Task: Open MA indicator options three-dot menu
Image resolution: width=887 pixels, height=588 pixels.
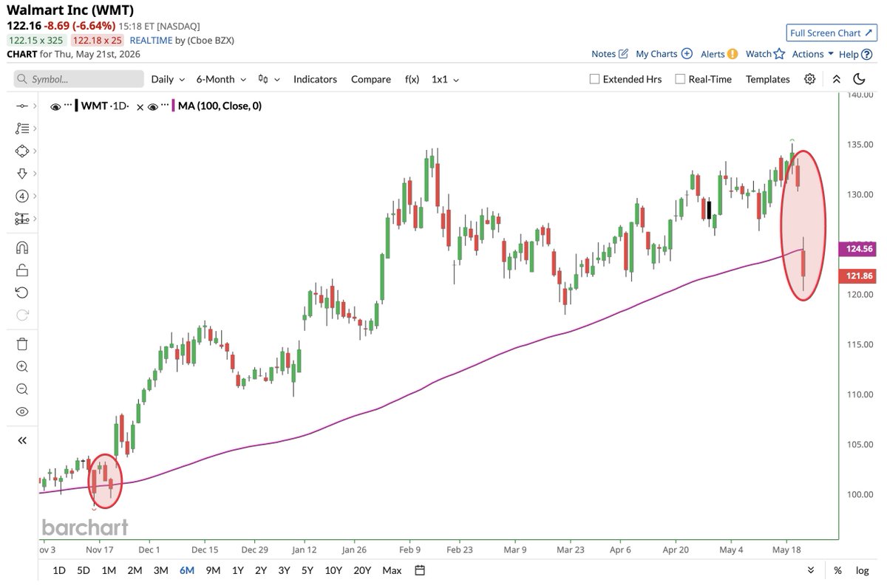Action: click(x=166, y=106)
